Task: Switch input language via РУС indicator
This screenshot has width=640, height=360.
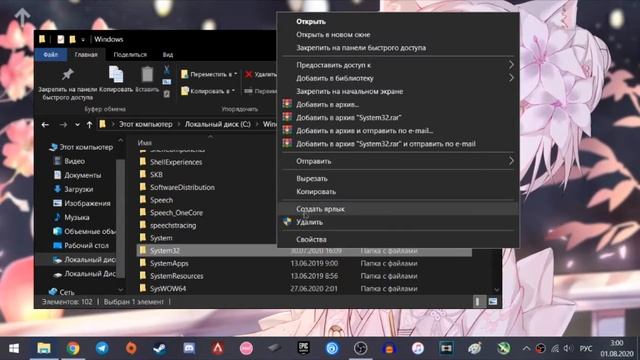Action: pos(586,349)
